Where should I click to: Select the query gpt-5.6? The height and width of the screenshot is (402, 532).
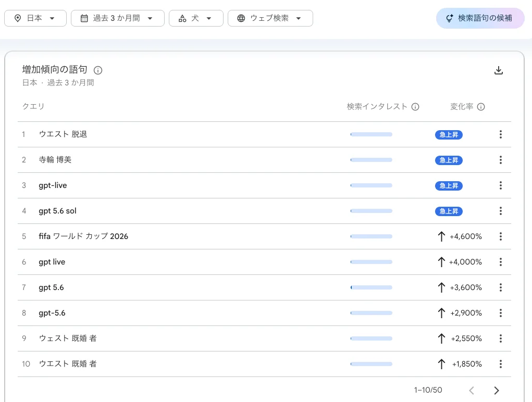(x=52, y=313)
